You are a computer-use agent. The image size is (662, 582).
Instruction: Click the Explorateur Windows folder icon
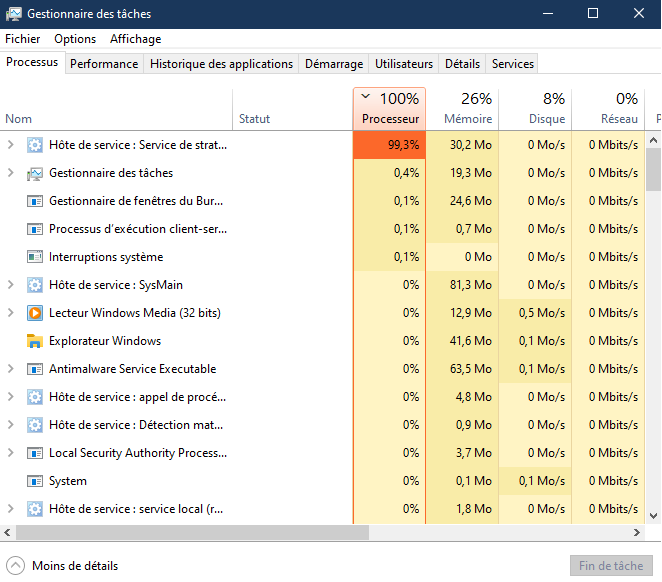35,341
